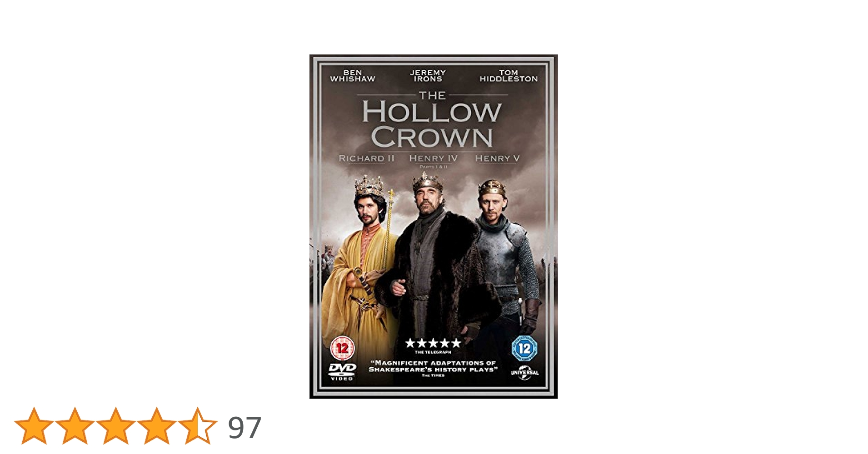
Task: Click the Universal logo on cover
Action: pyautogui.click(x=524, y=373)
